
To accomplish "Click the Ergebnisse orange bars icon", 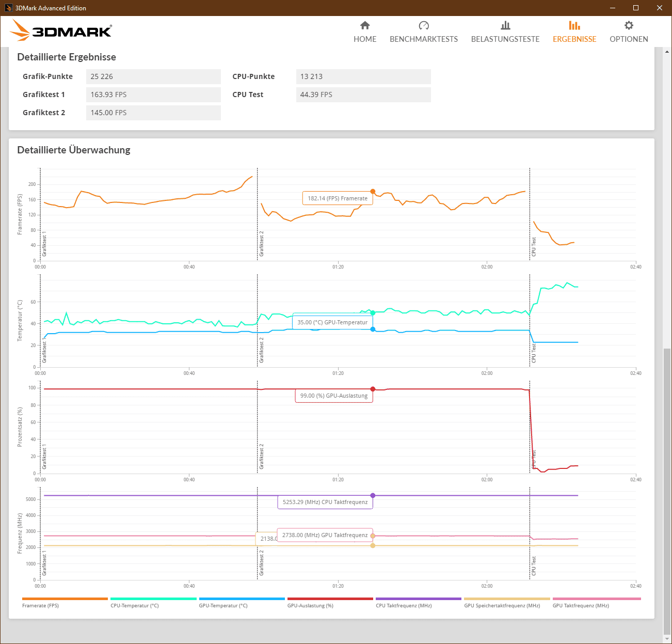I will coord(574,25).
